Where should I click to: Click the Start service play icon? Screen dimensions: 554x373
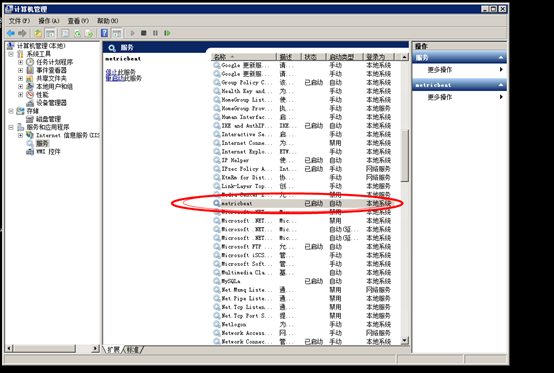(132, 33)
